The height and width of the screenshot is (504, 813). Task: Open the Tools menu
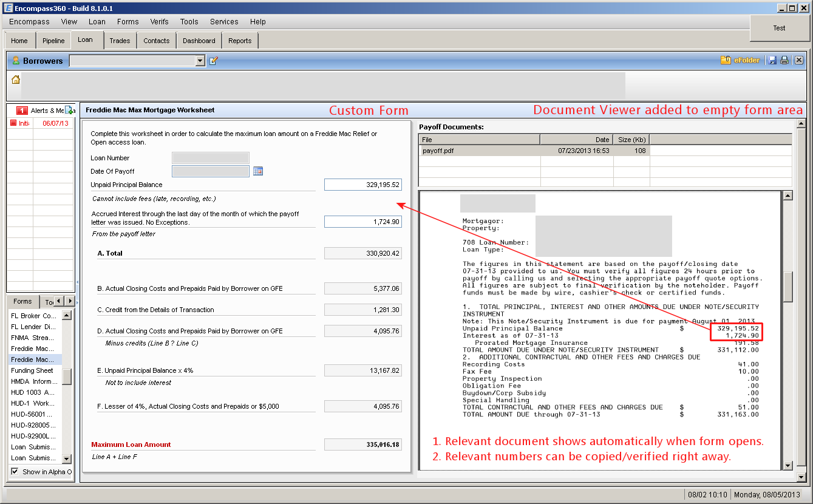pyautogui.click(x=189, y=22)
